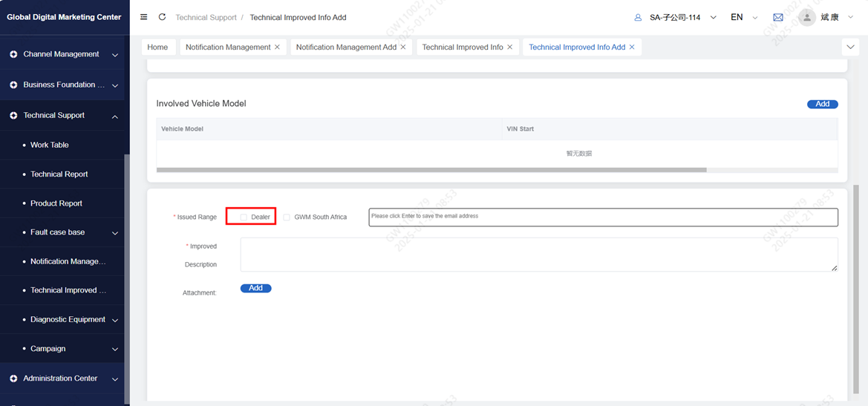
Task: Close the Notification Management Add tab
Action: pyautogui.click(x=403, y=47)
